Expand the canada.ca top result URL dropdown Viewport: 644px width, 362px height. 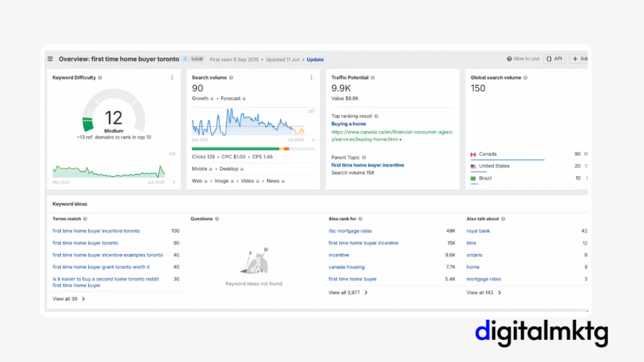tap(401, 140)
